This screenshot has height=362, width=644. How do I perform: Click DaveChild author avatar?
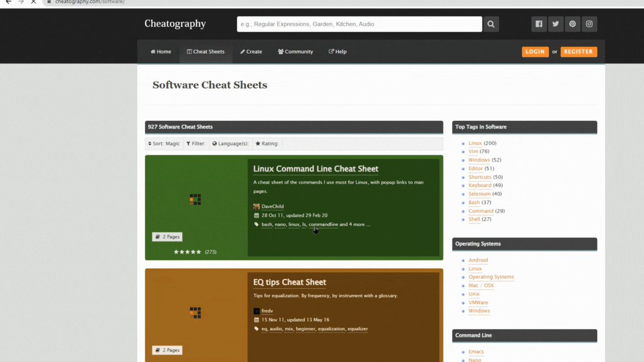(x=257, y=206)
